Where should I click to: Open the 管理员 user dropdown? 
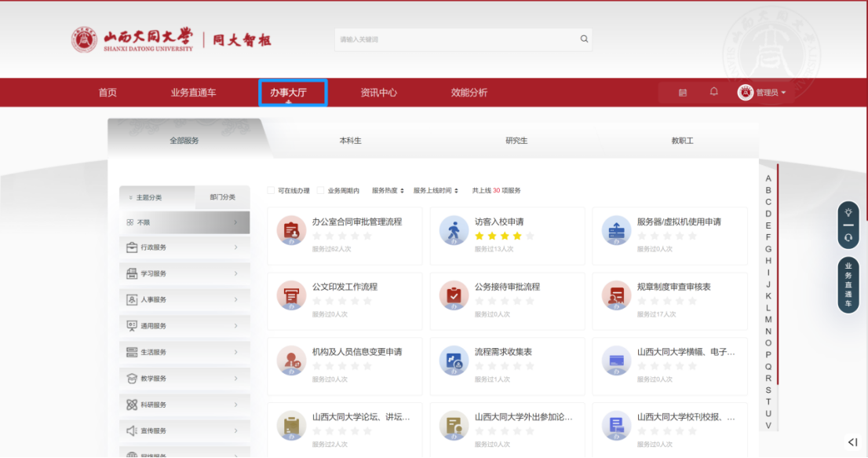point(761,93)
